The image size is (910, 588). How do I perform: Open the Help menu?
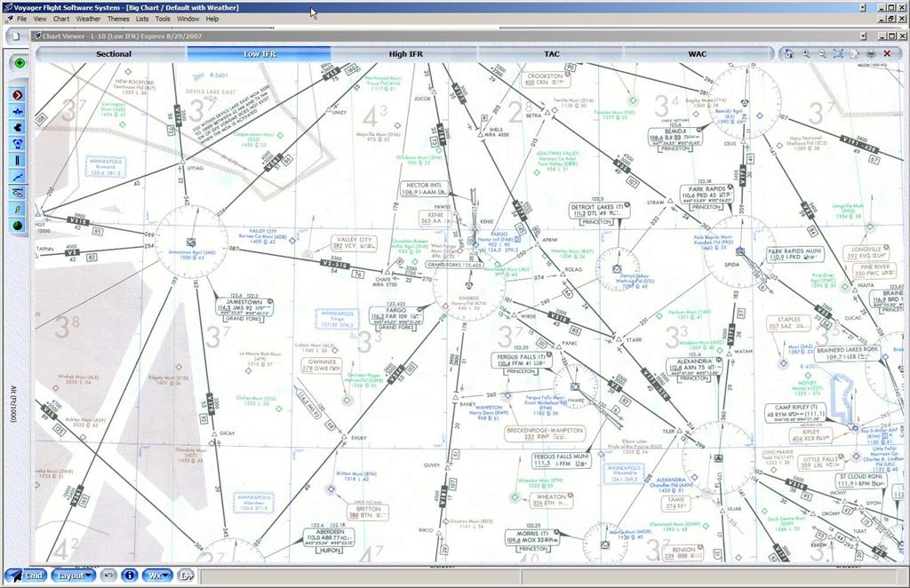212,19
